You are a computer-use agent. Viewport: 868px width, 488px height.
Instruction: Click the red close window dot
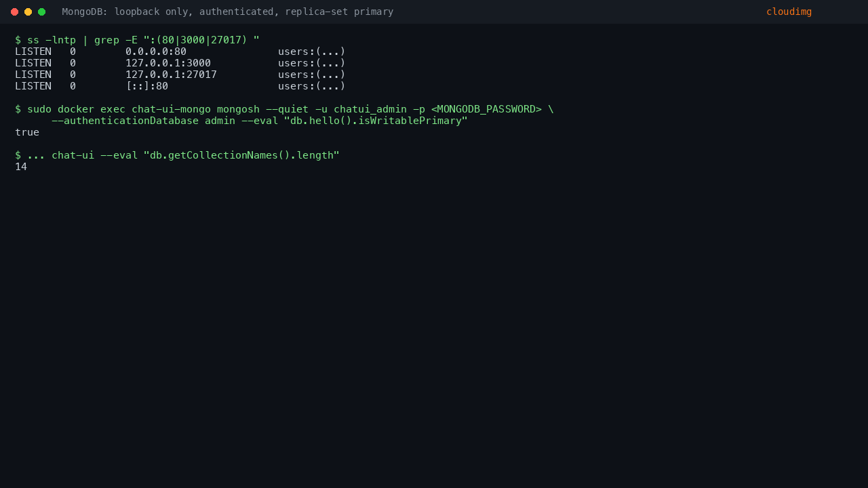(x=14, y=12)
